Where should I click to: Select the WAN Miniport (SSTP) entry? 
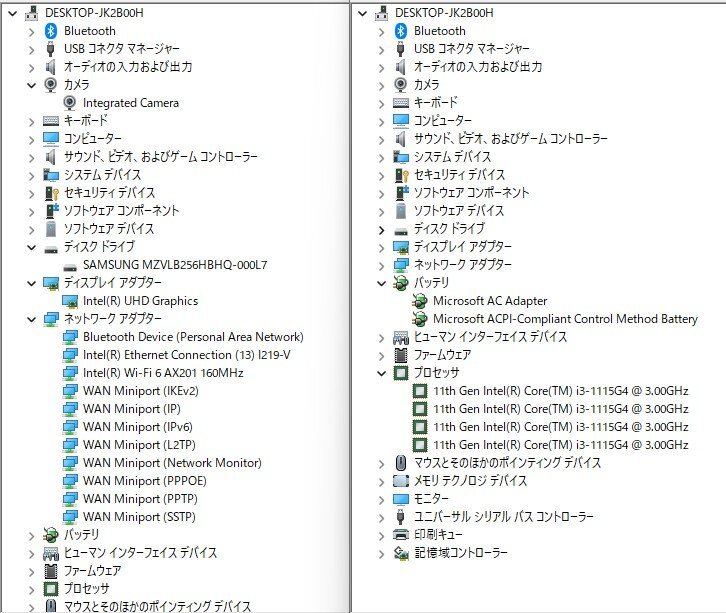139,517
